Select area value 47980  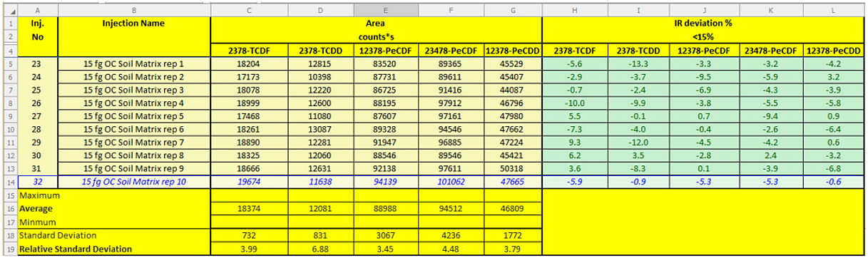pyautogui.click(x=513, y=115)
